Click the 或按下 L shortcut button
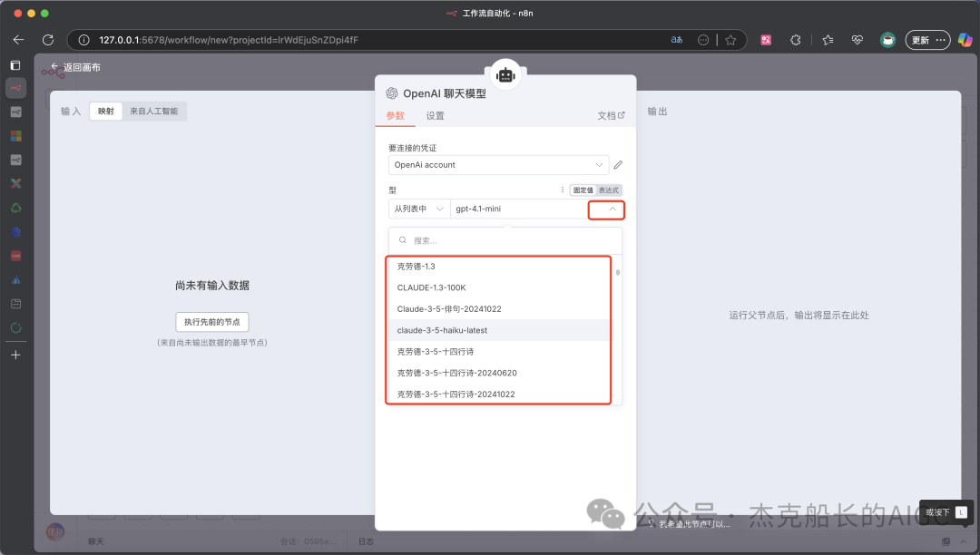980x555 pixels. 946,512
